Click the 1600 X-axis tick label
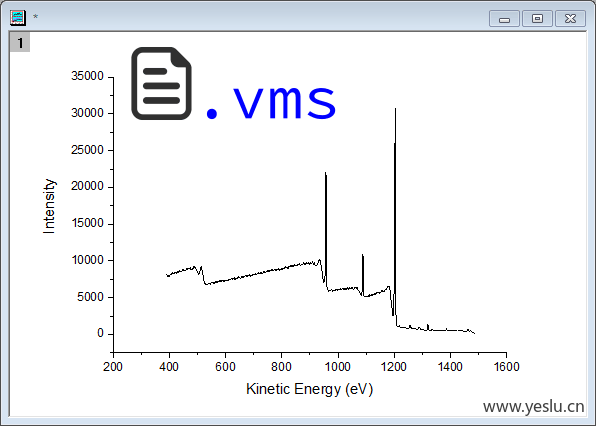This screenshot has height=426, width=596. [506, 367]
